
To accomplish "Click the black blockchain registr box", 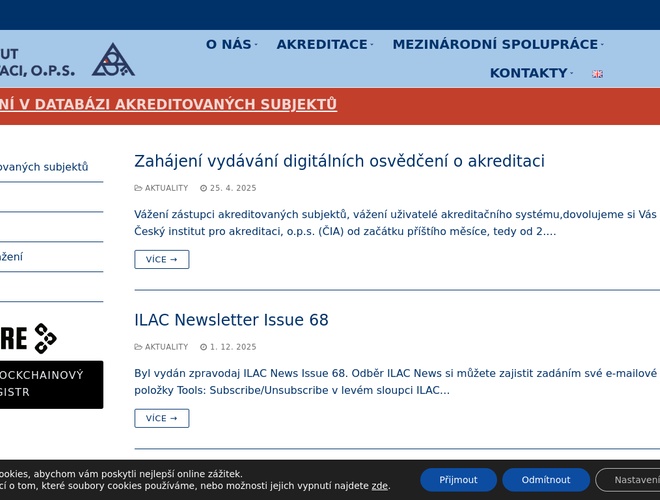I will (x=50, y=384).
